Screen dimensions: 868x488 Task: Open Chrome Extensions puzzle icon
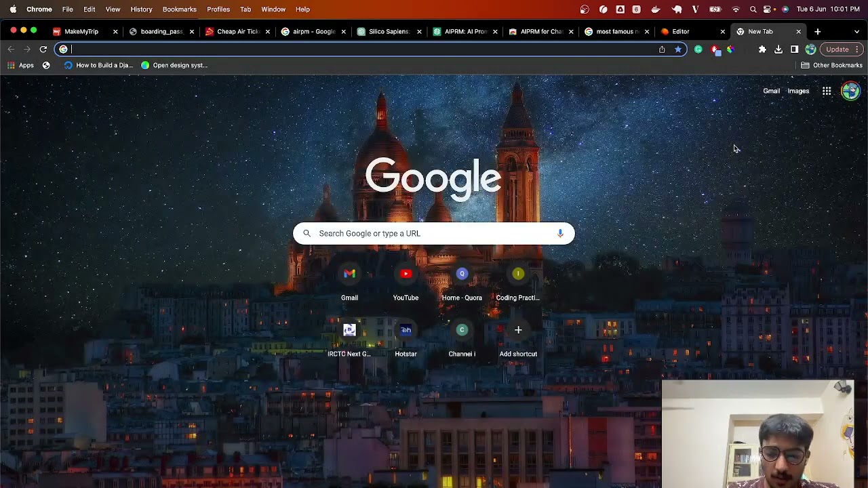pyautogui.click(x=762, y=49)
